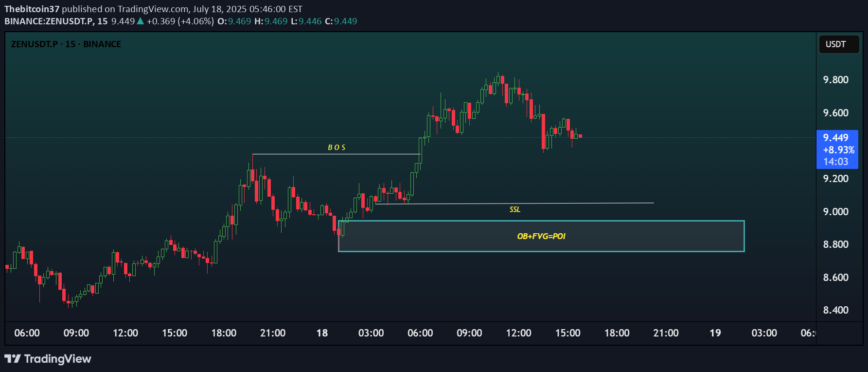The height and width of the screenshot is (372, 868).
Task: Click the OB+FVG=POI zone label
Action: (541, 236)
